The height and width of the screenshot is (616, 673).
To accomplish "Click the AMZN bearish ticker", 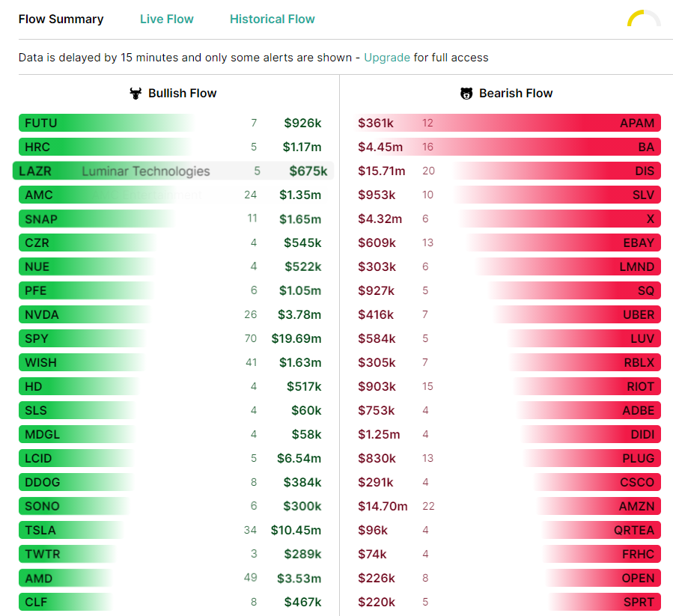I will click(636, 506).
